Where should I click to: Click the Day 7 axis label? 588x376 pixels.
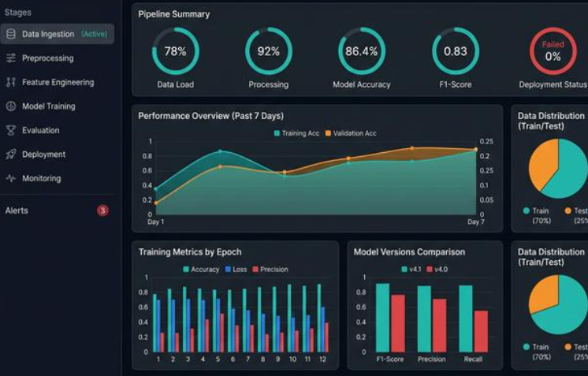click(x=476, y=222)
